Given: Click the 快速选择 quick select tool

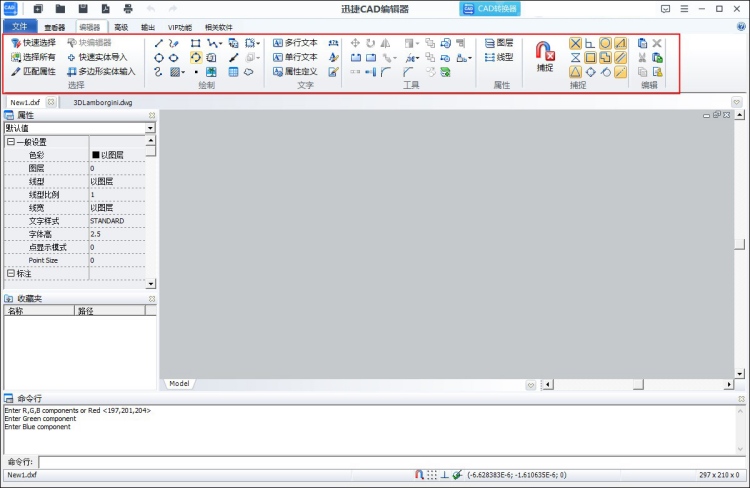Looking at the screenshot, I should 33,43.
